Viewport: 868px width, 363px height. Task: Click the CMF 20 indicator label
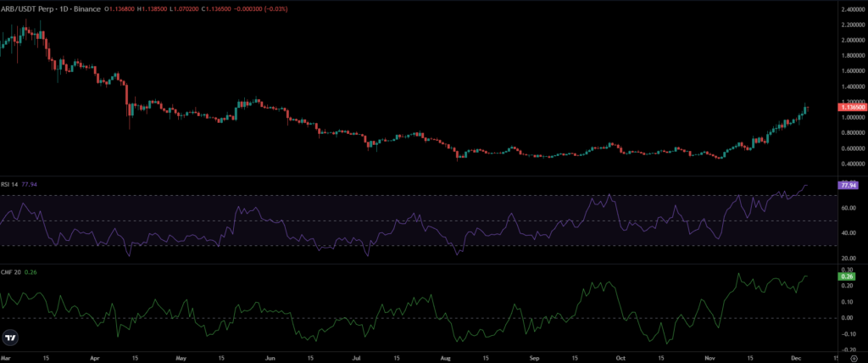[x=10, y=272]
